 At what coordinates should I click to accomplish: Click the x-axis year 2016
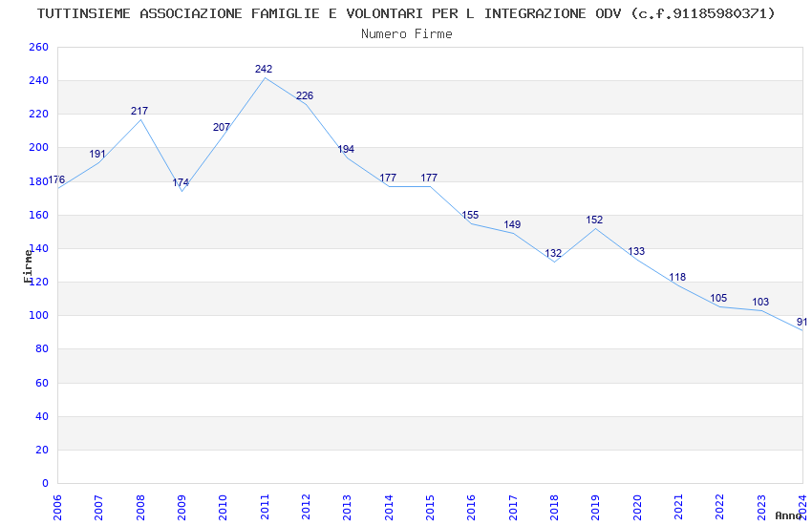472,508
